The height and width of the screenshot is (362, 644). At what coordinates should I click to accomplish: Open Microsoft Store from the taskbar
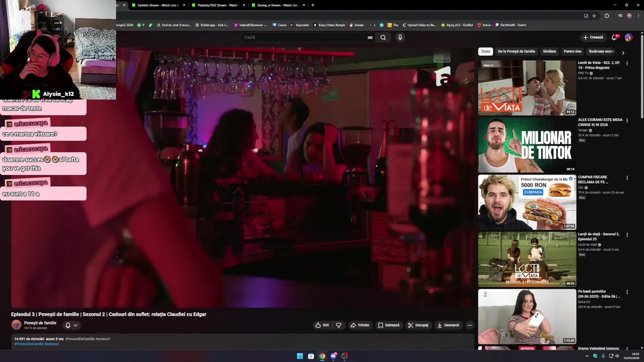coord(311,356)
